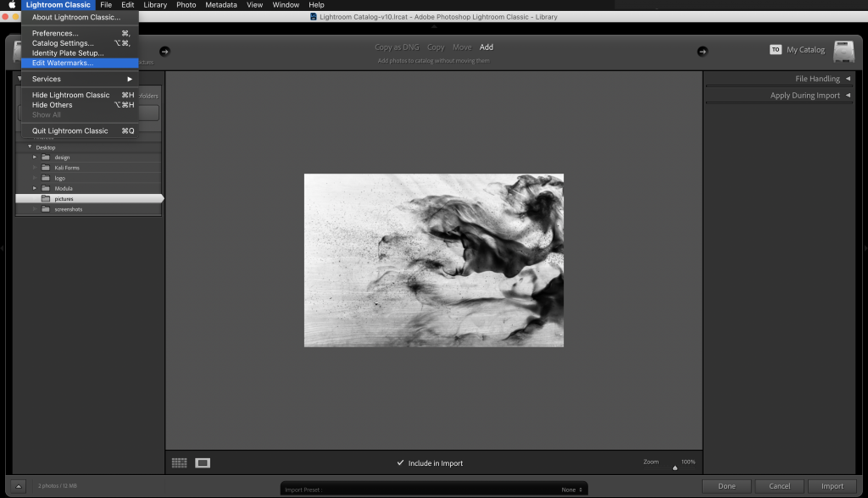This screenshot has width=868, height=498.
Task: Expand the design folder triangle
Action: tap(34, 158)
